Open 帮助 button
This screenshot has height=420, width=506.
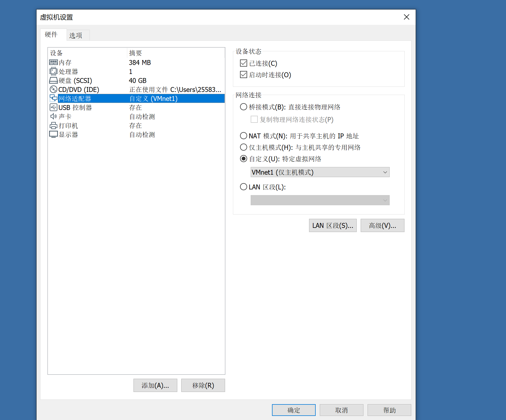click(389, 410)
